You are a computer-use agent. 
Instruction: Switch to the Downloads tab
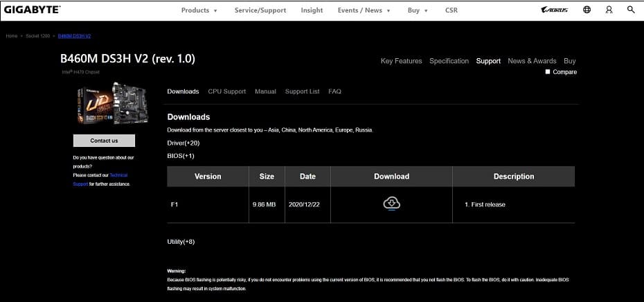[184, 91]
